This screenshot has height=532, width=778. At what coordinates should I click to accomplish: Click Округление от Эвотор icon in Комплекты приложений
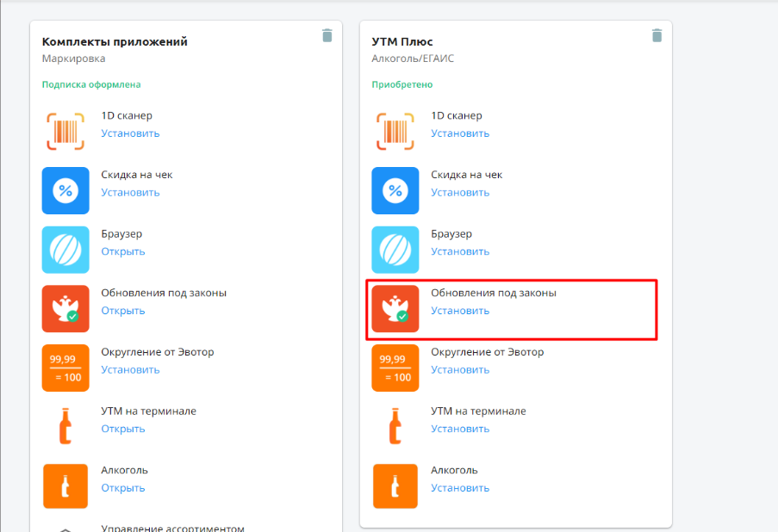[x=65, y=368]
